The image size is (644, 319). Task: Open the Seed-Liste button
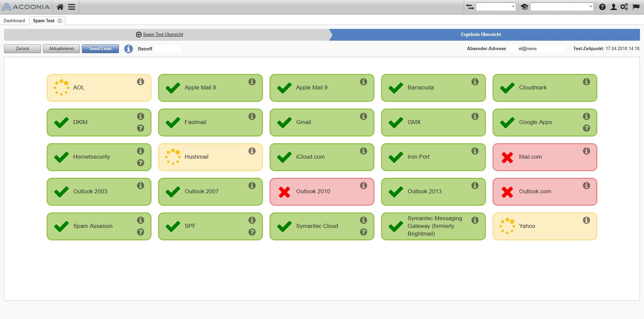click(x=100, y=49)
